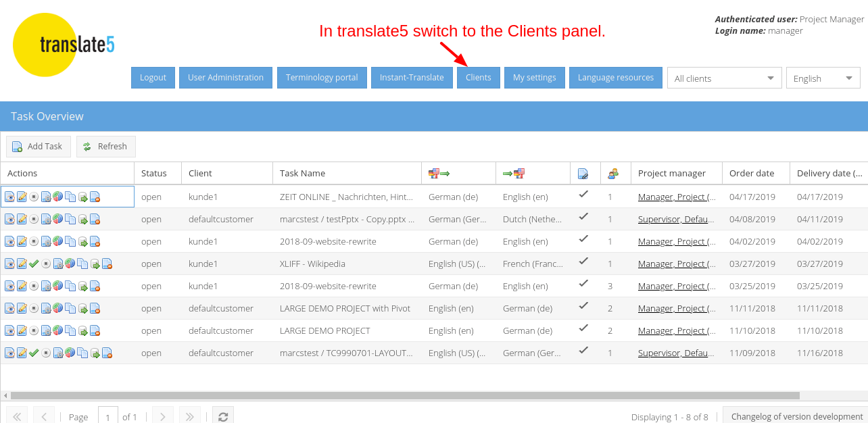Screen dimensions: 868x423
Task: Refresh the task overview list
Action: click(x=106, y=147)
